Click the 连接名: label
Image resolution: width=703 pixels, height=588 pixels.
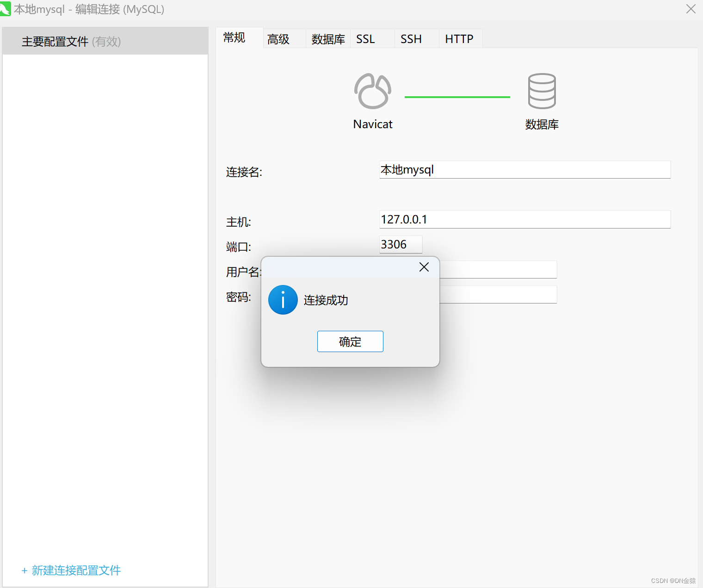244,172
